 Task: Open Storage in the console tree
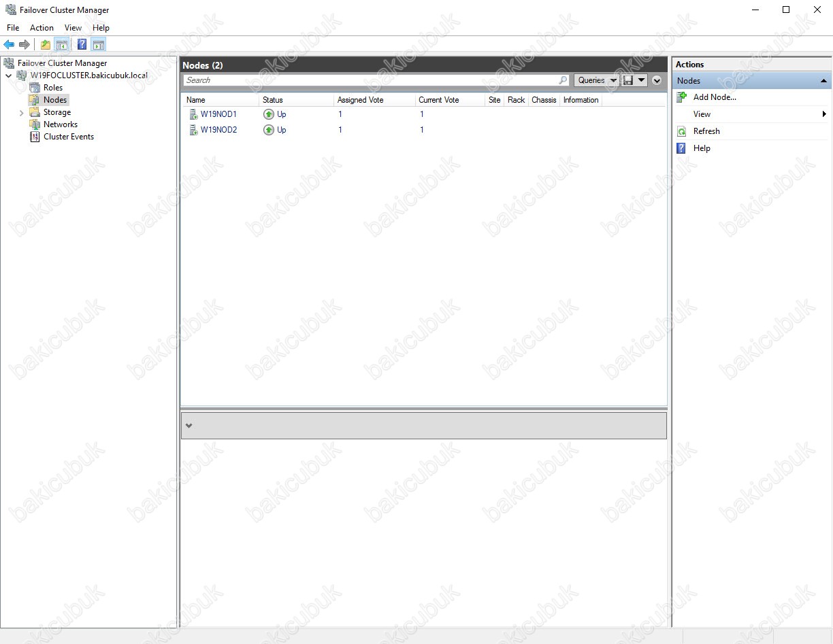(57, 112)
